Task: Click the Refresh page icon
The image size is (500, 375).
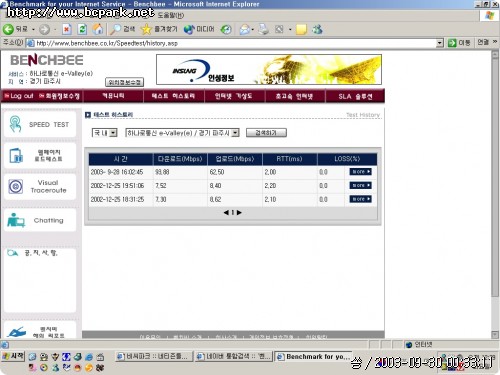Action: tap(82, 29)
